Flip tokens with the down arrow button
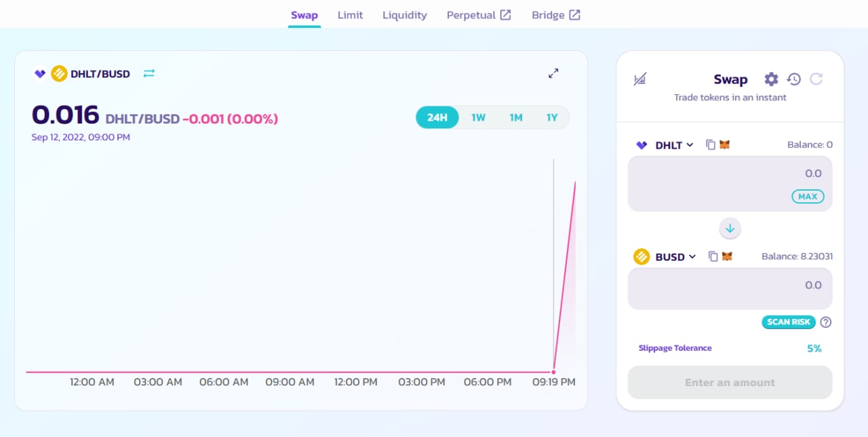The image size is (868, 437). point(730,229)
